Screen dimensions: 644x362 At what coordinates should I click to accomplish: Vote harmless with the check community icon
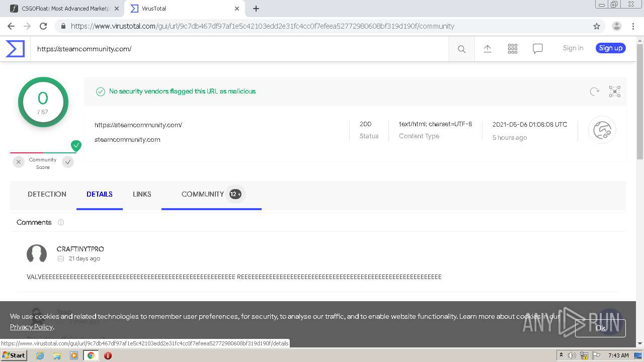[68, 162]
